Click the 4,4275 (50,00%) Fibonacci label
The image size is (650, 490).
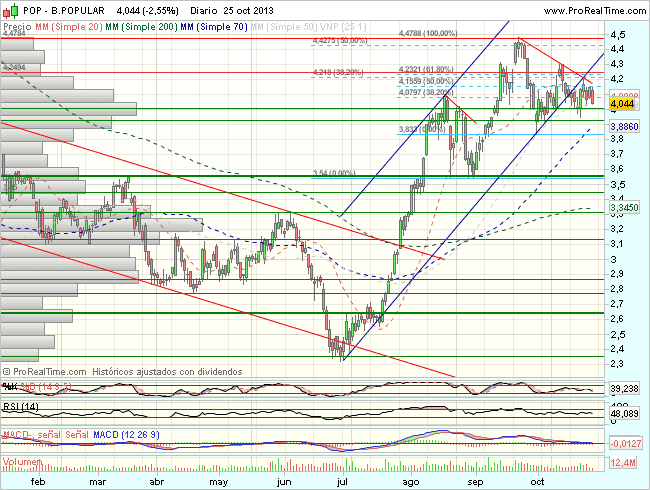coord(340,41)
